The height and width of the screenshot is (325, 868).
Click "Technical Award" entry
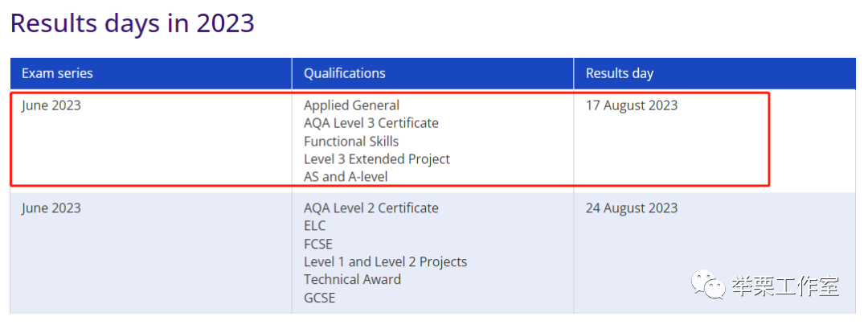[x=352, y=280]
